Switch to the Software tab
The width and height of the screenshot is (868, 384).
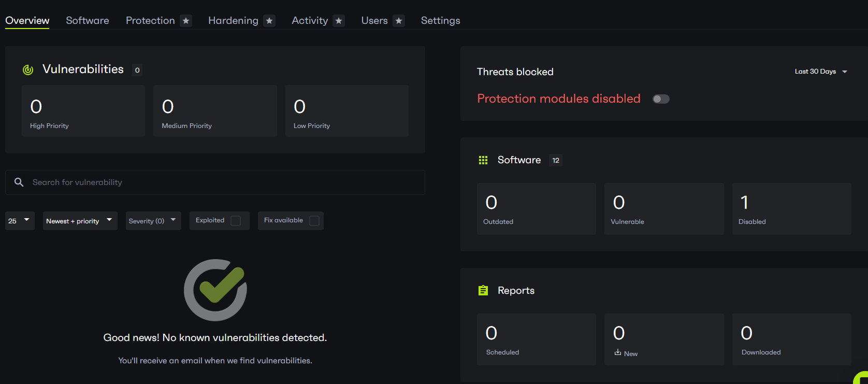88,21
